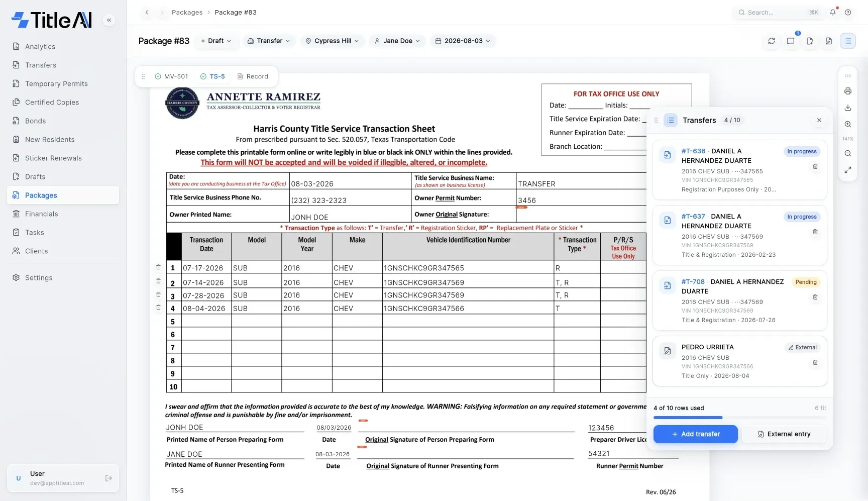Open Sticker Renewals in sidebar
This screenshot has width=868, height=501.
pyautogui.click(x=63, y=158)
